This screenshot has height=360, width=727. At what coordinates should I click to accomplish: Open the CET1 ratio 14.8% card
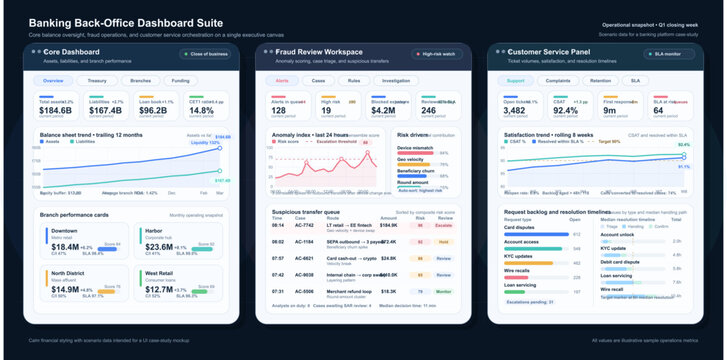(206, 105)
